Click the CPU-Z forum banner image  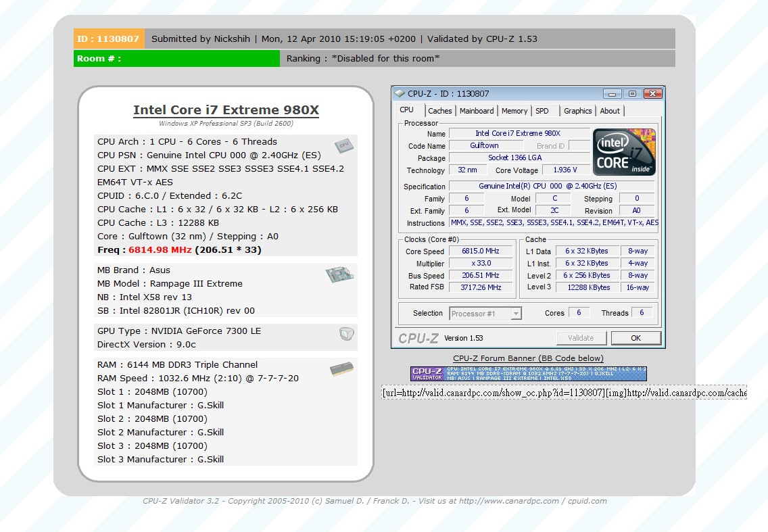coord(528,374)
